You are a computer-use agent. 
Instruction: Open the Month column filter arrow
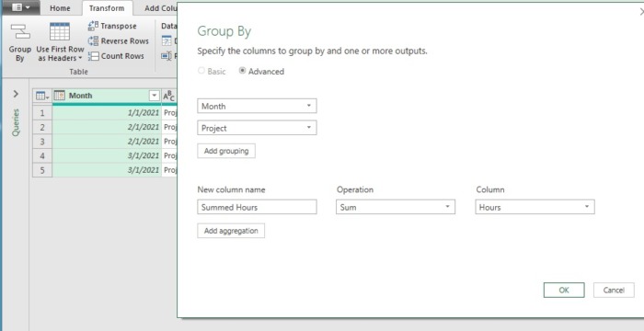154,96
